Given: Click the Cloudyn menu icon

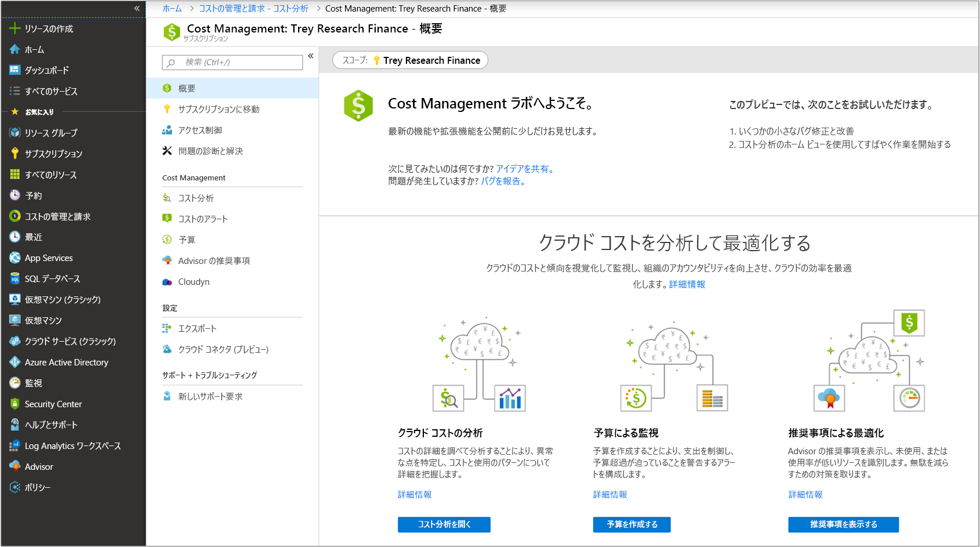Looking at the screenshot, I should coord(167,282).
